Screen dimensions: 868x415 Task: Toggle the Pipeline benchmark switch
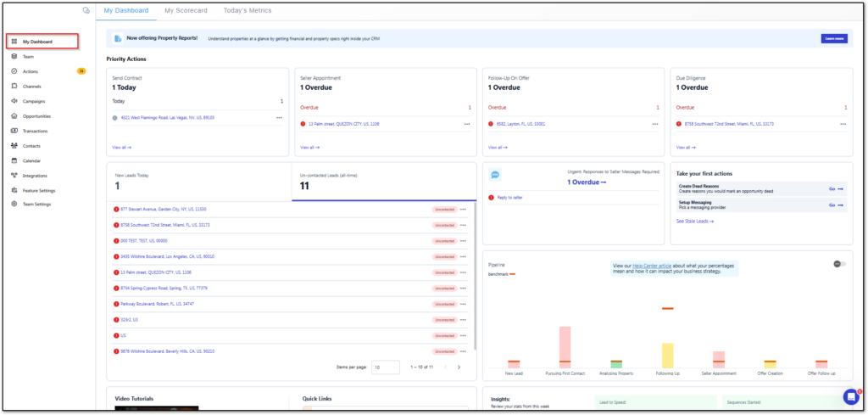pos(839,264)
